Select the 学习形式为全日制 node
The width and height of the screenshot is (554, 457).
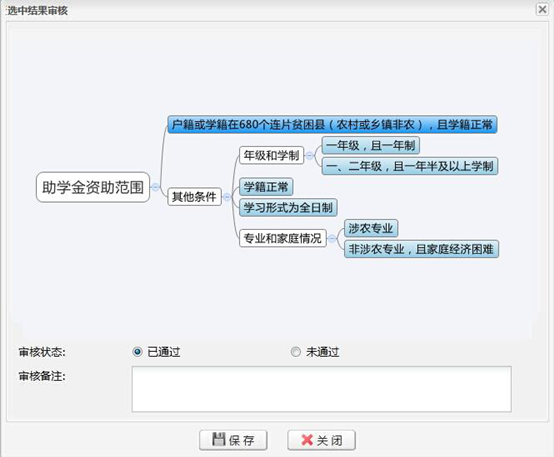point(288,207)
